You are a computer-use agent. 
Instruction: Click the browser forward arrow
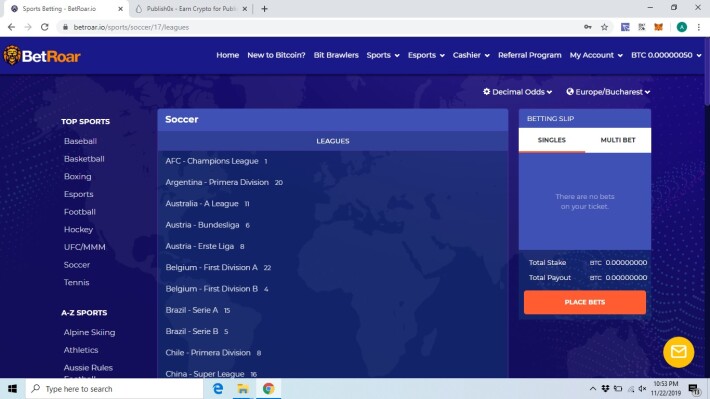[28, 27]
